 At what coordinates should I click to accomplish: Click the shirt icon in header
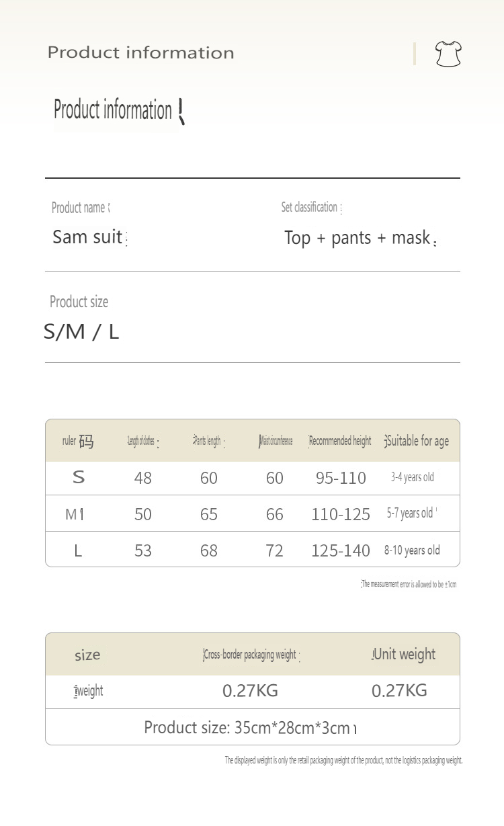coord(448,54)
